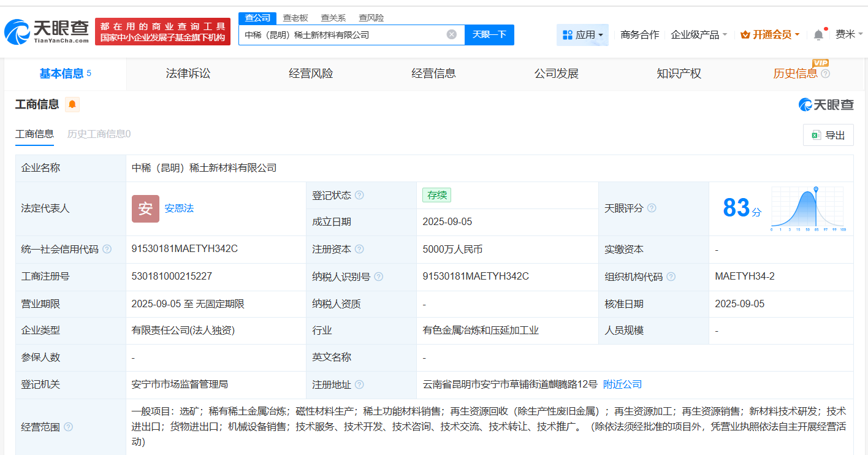Click the 天眼一下 search button
This screenshot has width=868, height=455.
(x=489, y=35)
